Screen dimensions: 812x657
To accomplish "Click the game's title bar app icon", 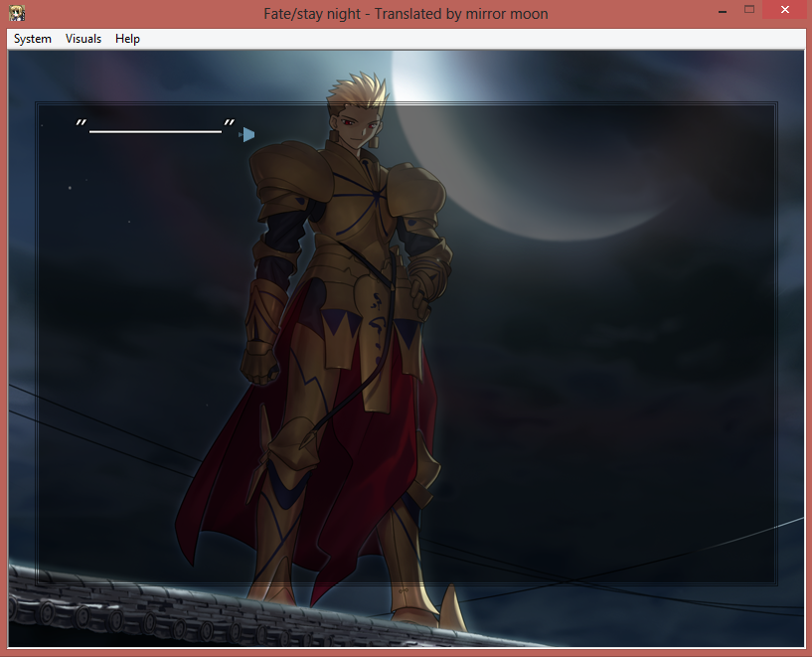I will [17, 13].
